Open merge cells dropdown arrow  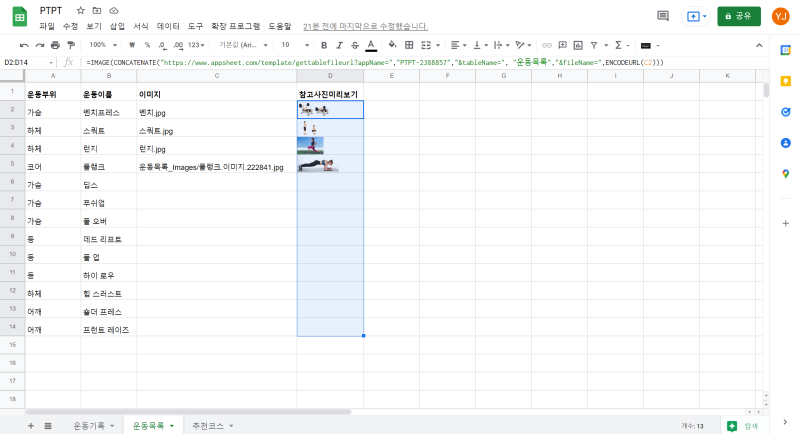point(438,45)
